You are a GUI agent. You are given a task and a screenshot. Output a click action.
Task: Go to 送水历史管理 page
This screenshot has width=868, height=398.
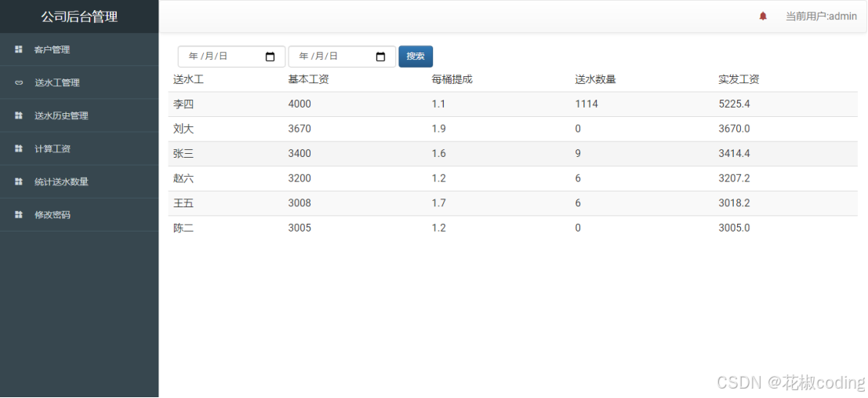click(x=79, y=115)
